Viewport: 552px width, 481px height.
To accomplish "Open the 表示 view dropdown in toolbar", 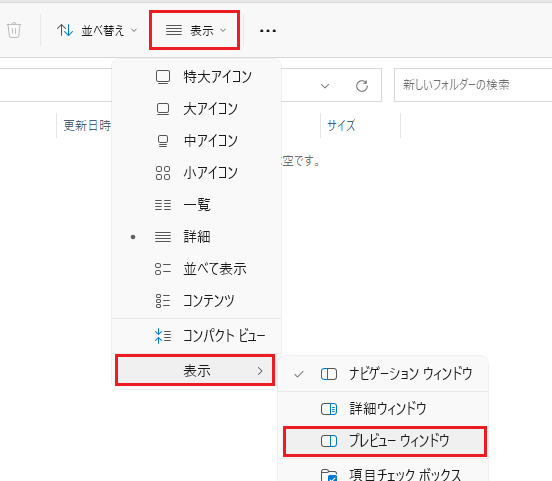I will [x=195, y=30].
